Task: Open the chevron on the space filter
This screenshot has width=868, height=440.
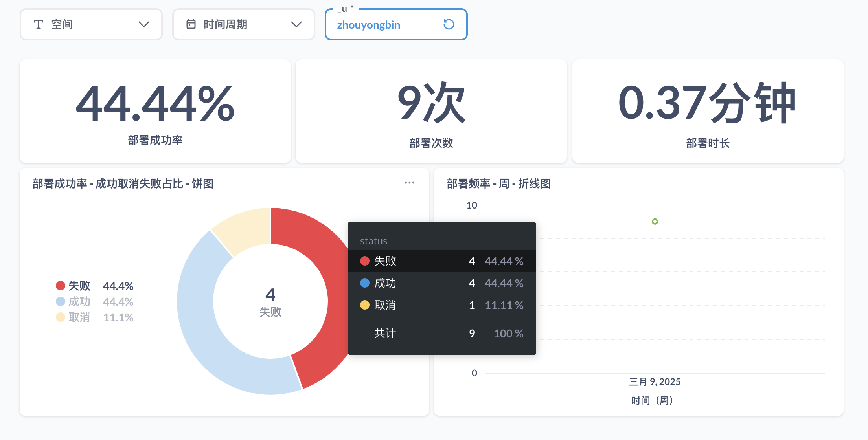Action: pos(144,24)
